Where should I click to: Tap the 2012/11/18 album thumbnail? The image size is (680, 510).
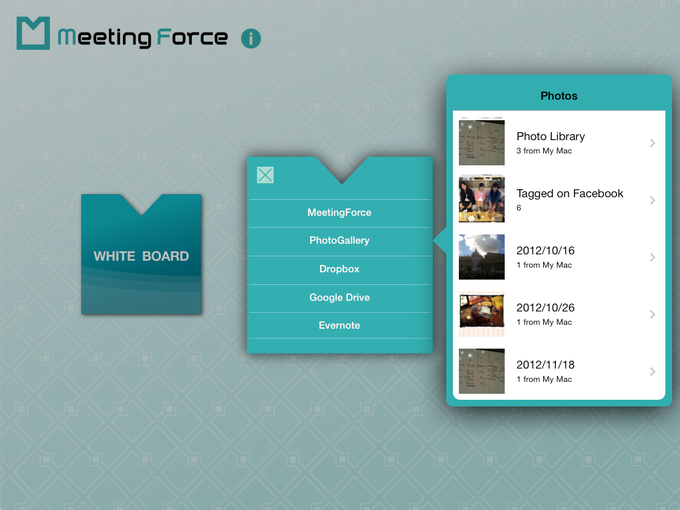point(482,372)
